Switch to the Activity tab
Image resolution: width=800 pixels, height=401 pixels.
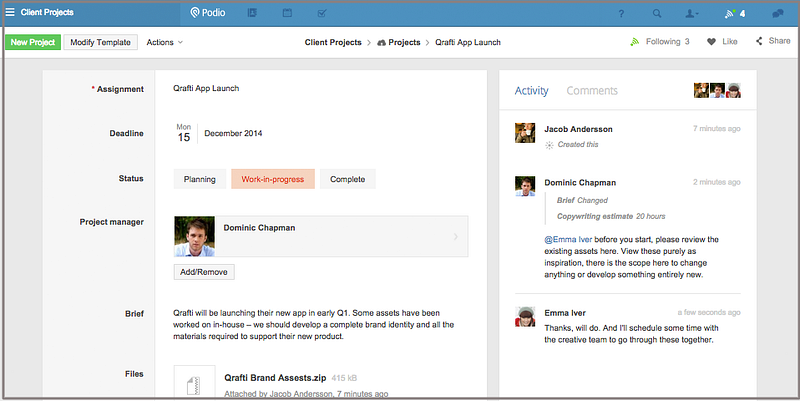tap(531, 90)
